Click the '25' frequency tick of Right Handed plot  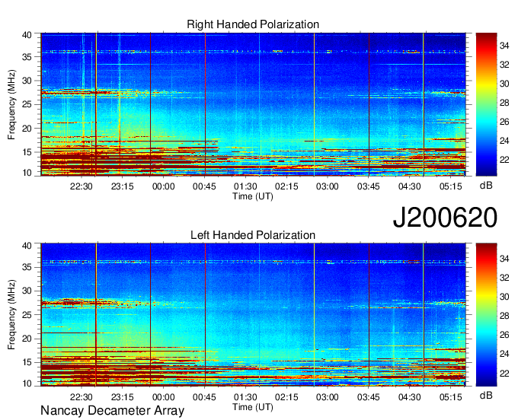point(27,104)
